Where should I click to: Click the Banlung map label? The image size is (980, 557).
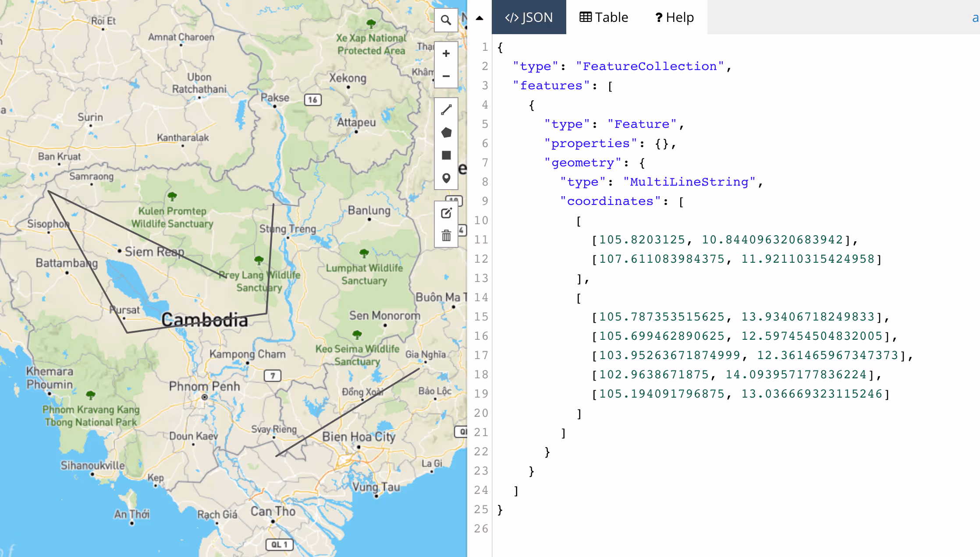(369, 210)
